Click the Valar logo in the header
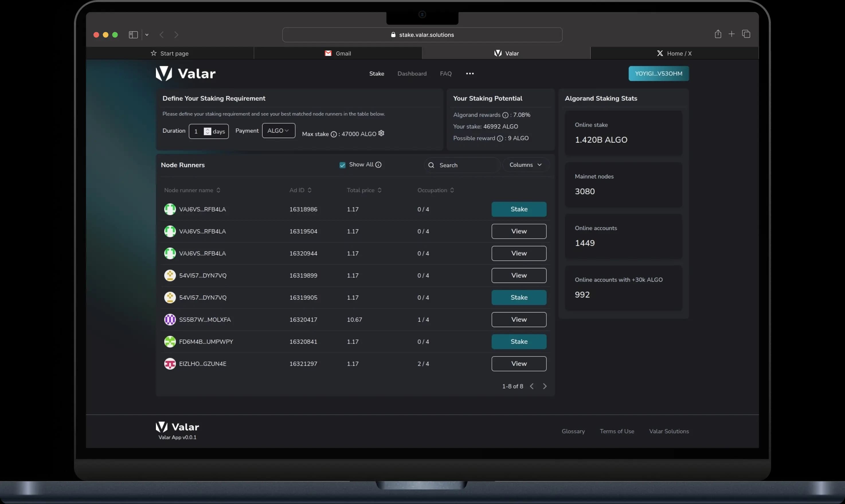Viewport: 845px width, 504px height. pyautogui.click(x=185, y=73)
